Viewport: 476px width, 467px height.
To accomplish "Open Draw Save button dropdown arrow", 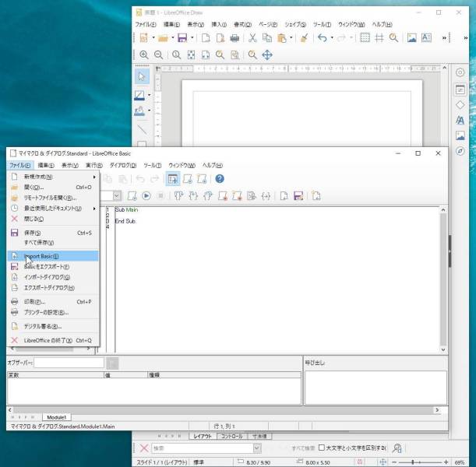I will 192,38.
